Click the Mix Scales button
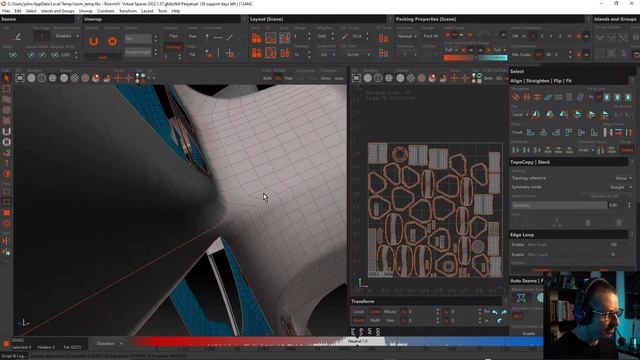 tap(521, 54)
